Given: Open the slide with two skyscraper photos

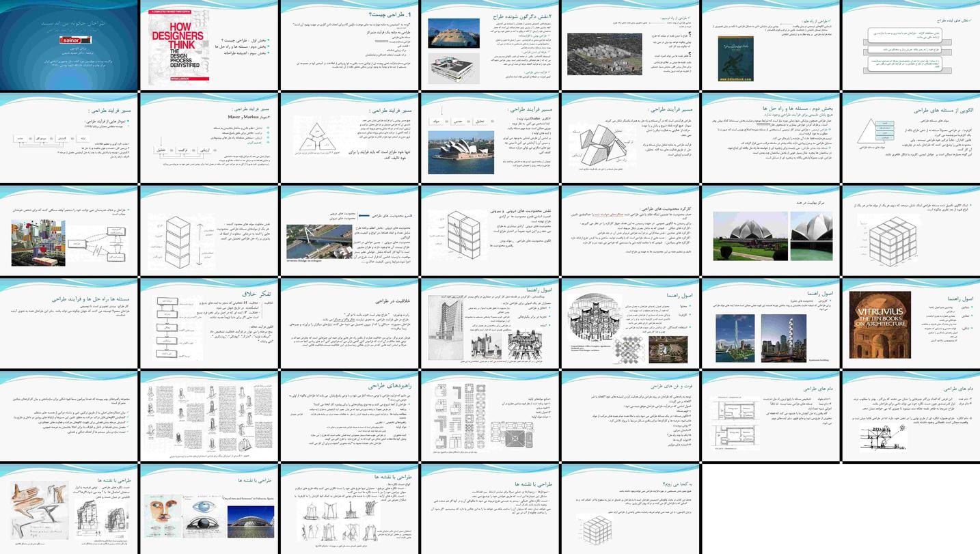Looking at the screenshot, I should pos(770,322).
